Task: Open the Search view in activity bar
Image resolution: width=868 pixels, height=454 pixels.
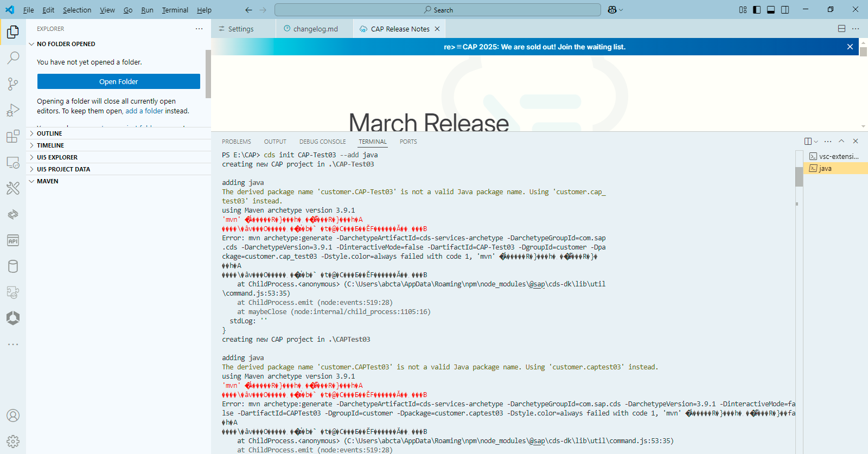Action: (x=13, y=57)
